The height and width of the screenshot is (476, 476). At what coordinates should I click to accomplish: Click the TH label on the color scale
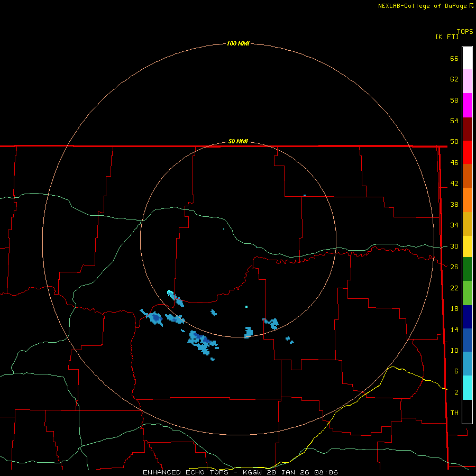pyautogui.click(x=454, y=413)
